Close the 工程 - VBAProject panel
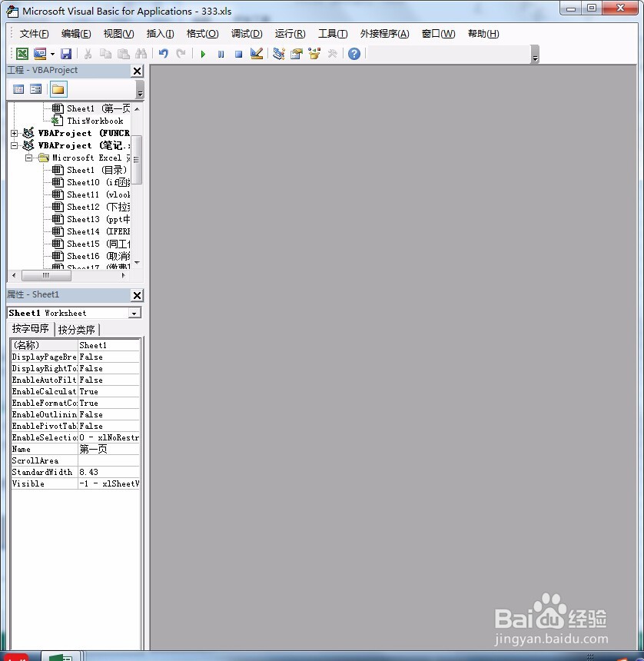Image resolution: width=644 pixels, height=661 pixels. (138, 71)
